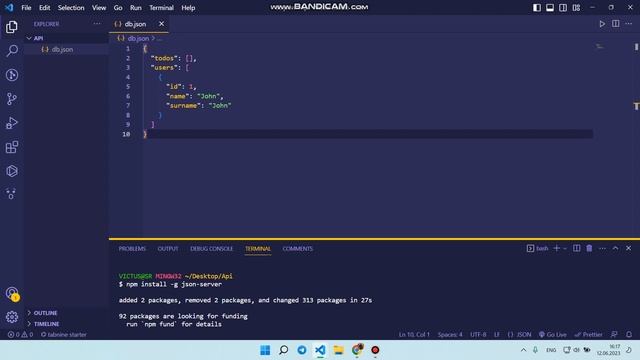Viewport: 640px width, 360px height.
Task: Open the new terminal launch profile dropdown
Action: pos(565,248)
